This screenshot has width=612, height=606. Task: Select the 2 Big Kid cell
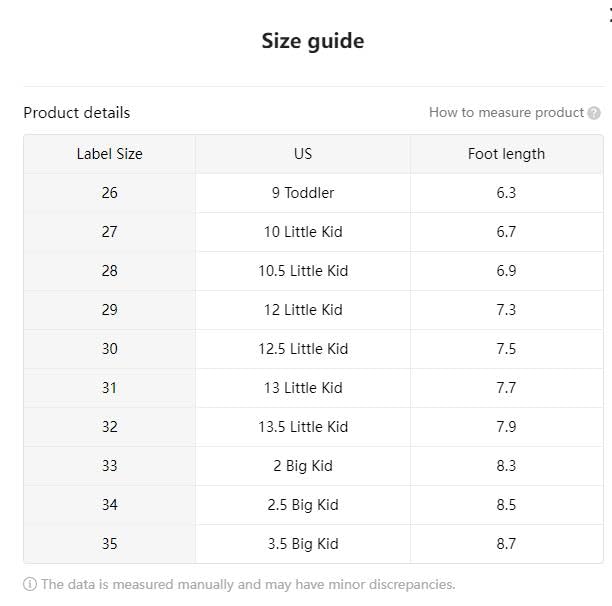303,466
